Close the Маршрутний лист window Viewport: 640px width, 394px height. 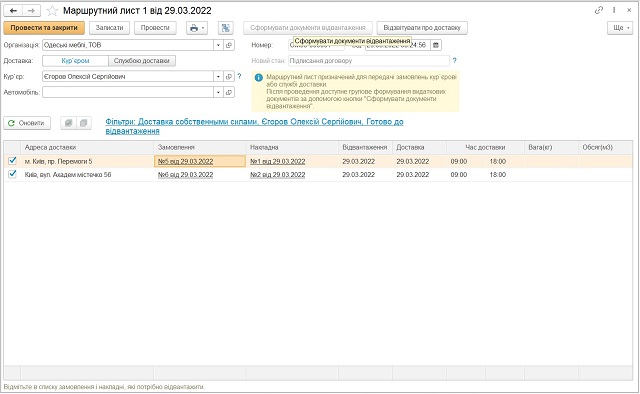[x=629, y=10]
